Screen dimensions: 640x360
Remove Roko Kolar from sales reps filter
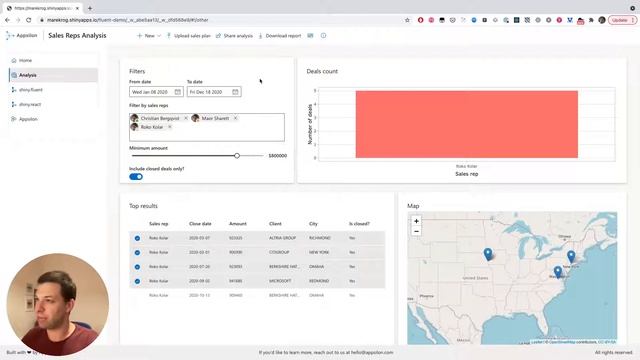tap(170, 127)
